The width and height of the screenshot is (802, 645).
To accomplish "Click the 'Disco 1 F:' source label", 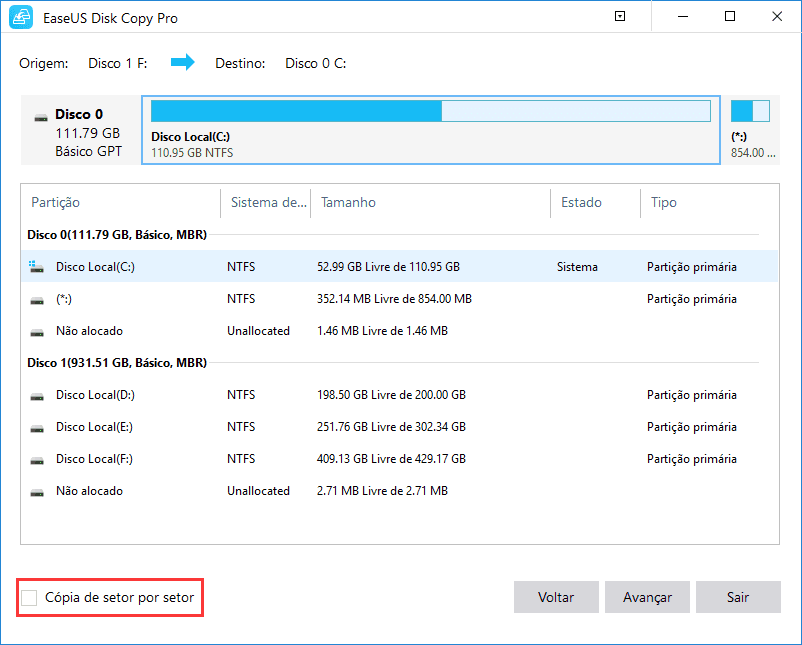I will click(x=118, y=63).
